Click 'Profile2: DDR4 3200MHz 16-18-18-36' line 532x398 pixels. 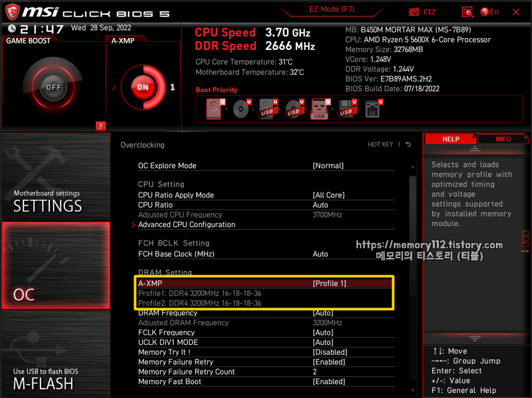pos(200,303)
